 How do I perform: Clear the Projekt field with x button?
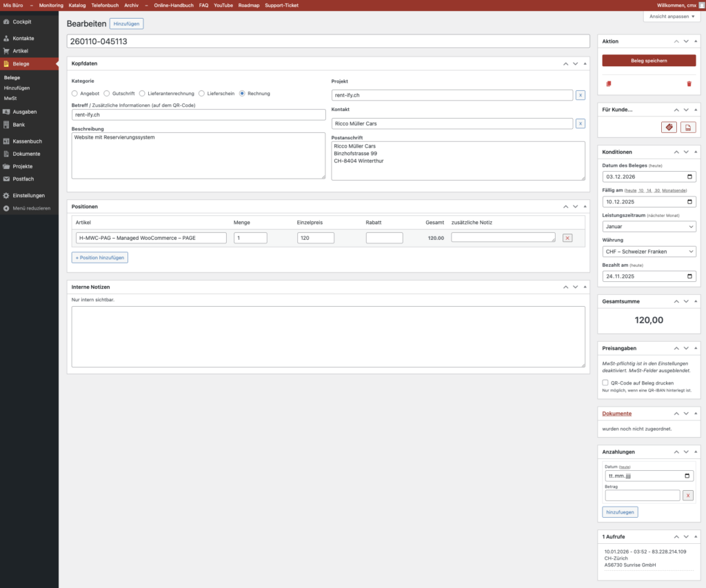(x=581, y=95)
